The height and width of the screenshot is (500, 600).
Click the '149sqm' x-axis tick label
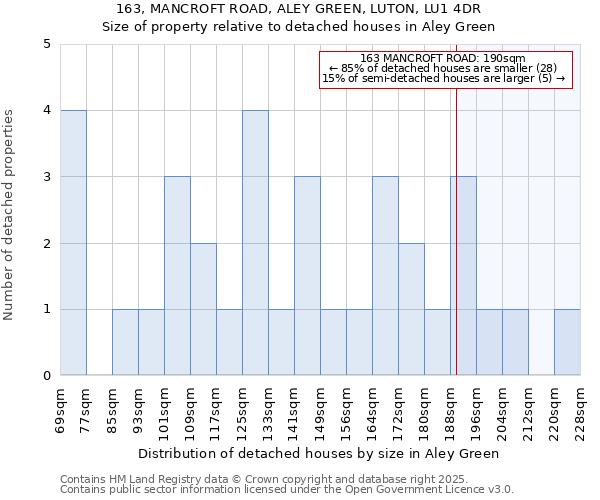[x=320, y=415]
